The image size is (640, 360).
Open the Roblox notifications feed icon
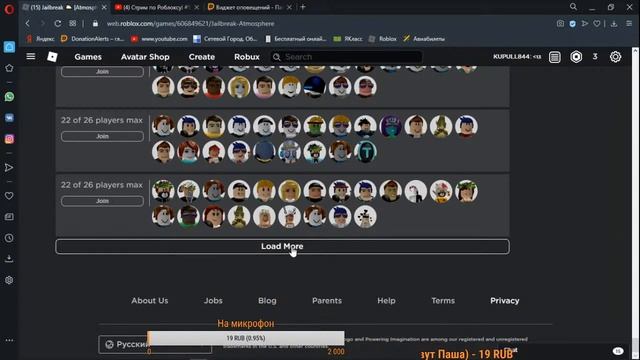(555, 57)
